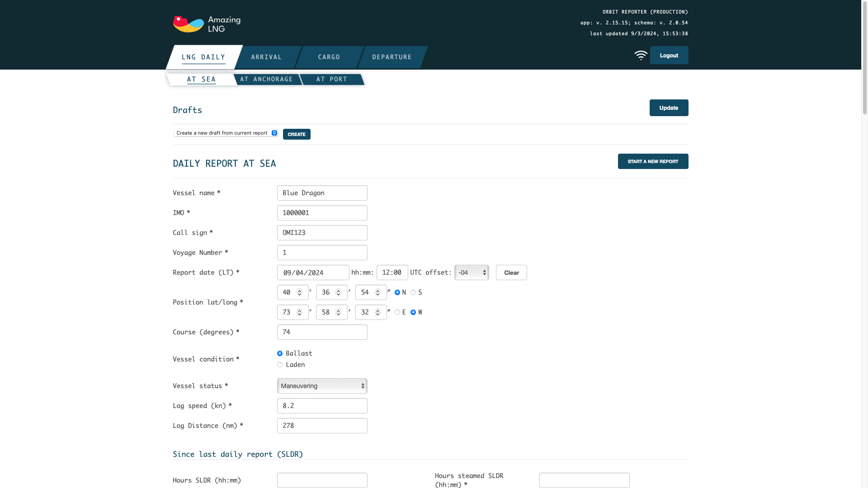
Task: Click the Course degrees input field
Action: (x=322, y=332)
